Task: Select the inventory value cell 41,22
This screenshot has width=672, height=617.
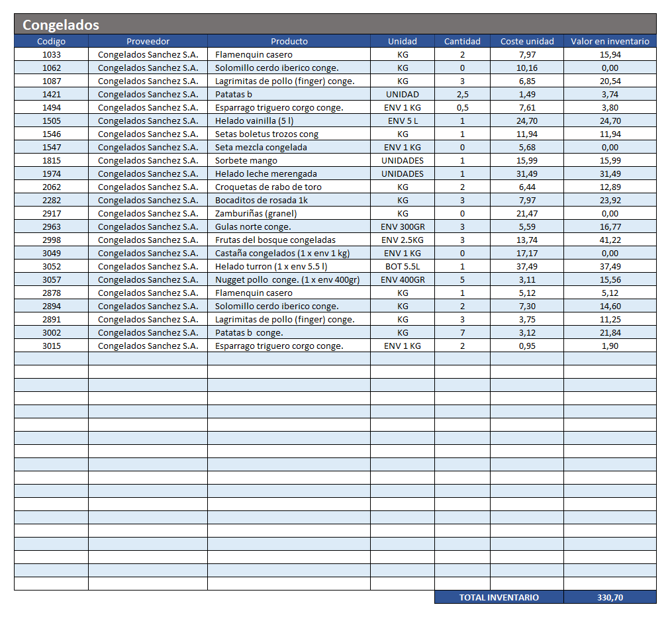Action: [610, 240]
